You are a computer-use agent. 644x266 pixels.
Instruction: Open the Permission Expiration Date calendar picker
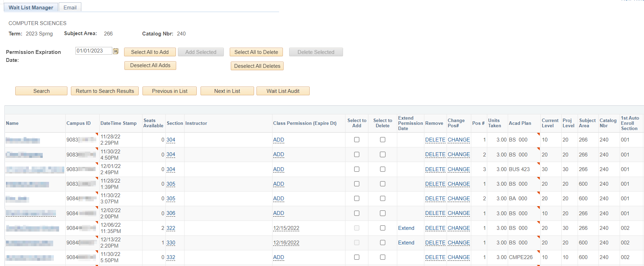click(116, 51)
